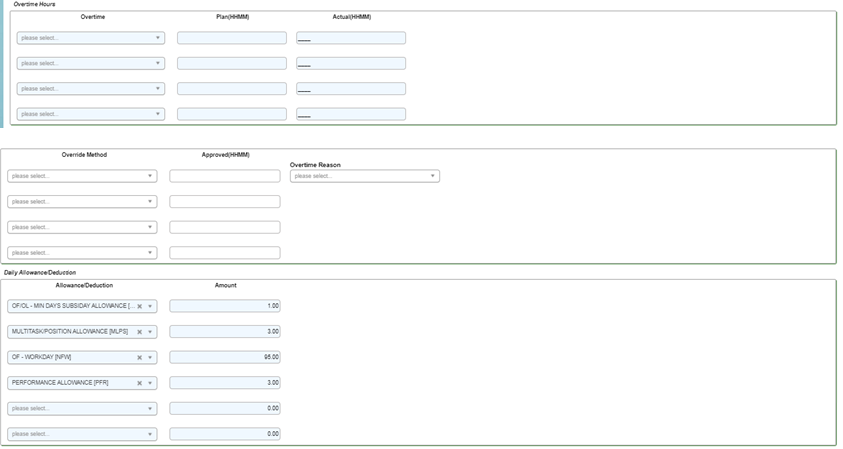Clear the OF/OL Min Days Subsiday Allowance selection
Screen dimensions: 843x449
click(139, 306)
